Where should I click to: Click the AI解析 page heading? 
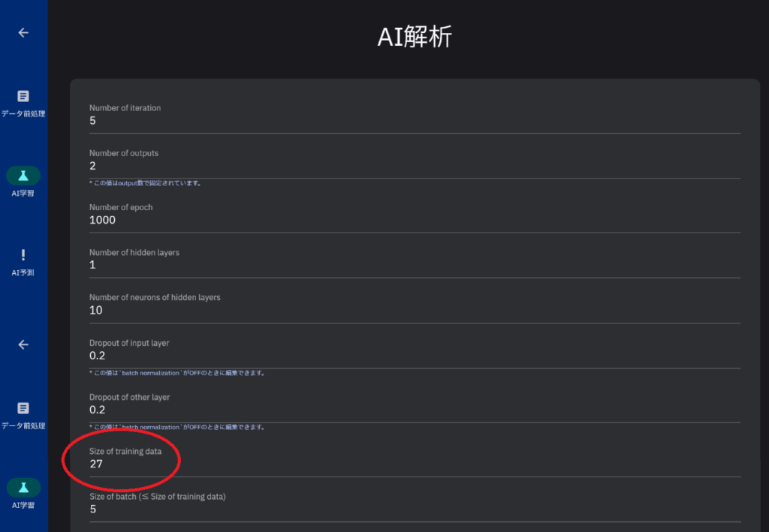coord(415,37)
